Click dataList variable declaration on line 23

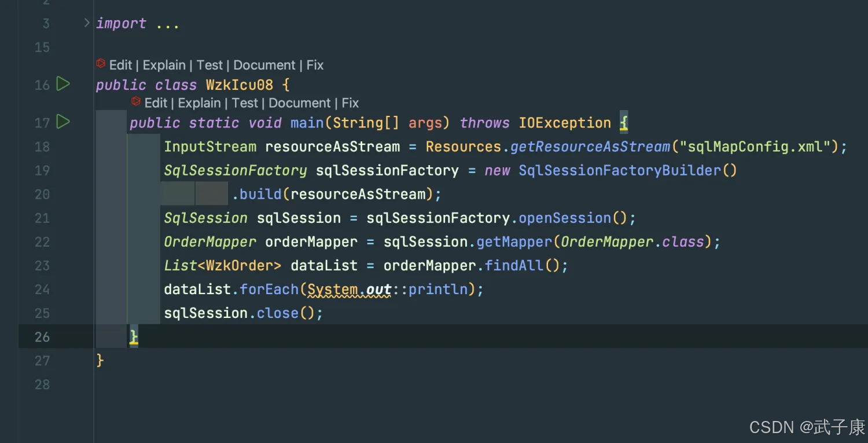point(324,265)
